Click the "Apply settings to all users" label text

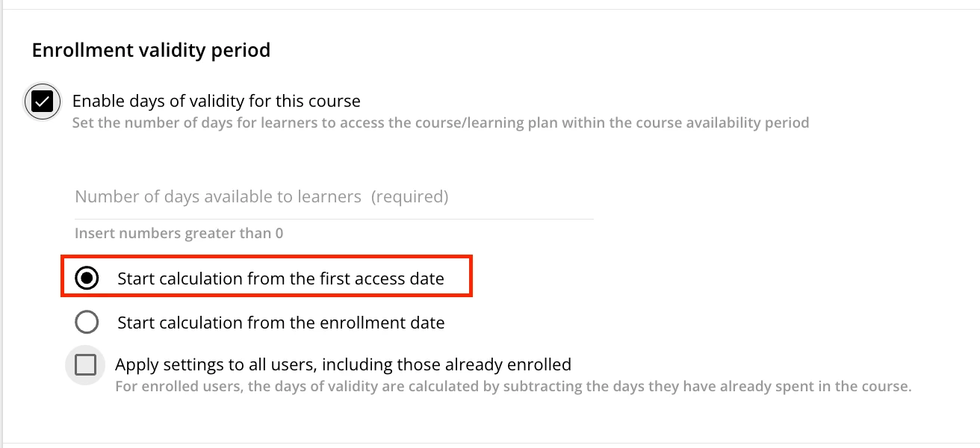tap(343, 365)
